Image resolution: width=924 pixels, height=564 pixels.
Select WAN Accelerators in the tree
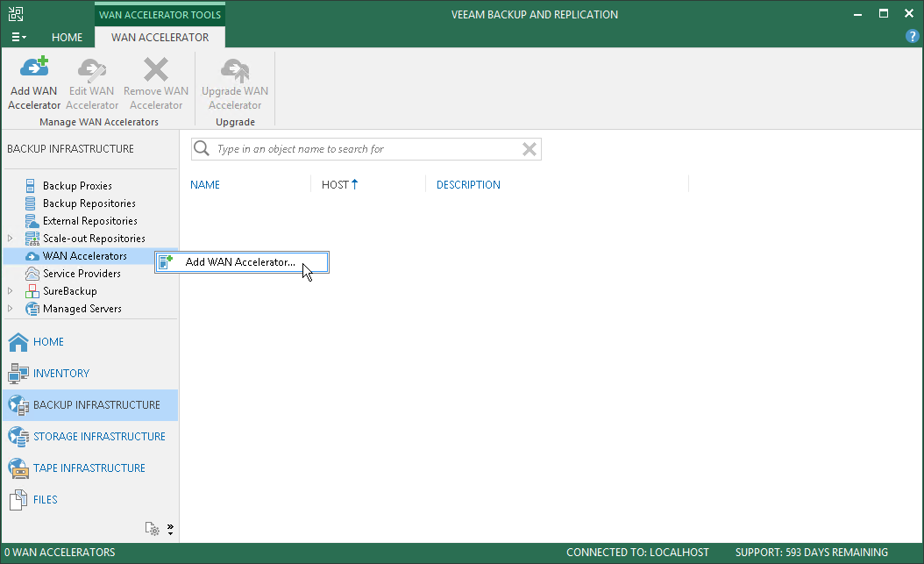click(84, 256)
